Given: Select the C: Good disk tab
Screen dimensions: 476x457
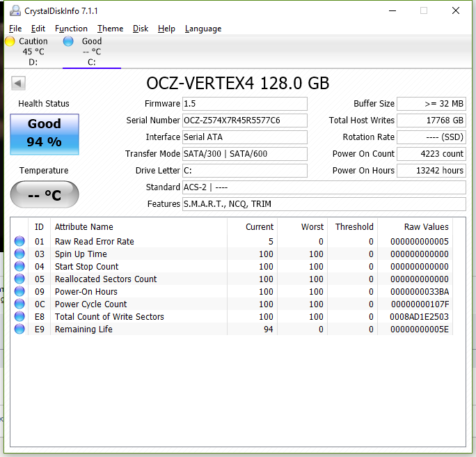Looking at the screenshot, I should point(92,52).
